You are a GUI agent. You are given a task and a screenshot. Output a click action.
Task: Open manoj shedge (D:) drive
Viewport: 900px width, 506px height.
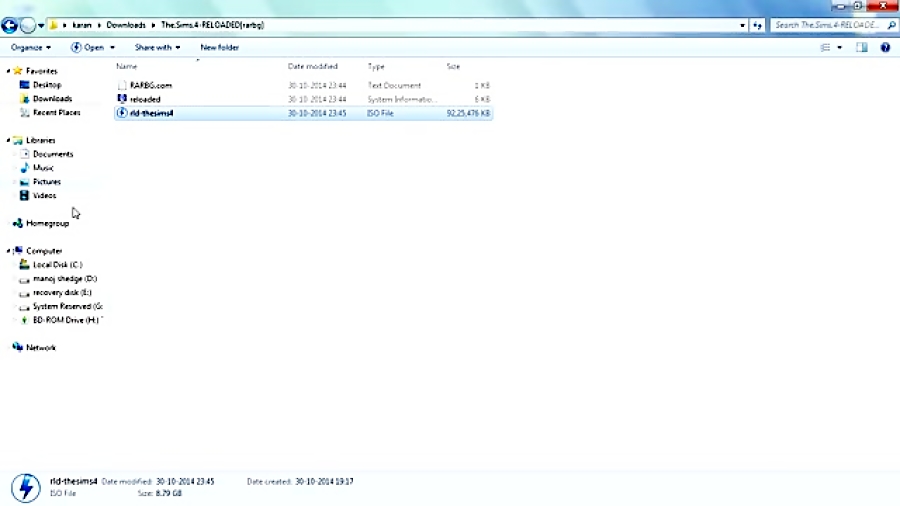(65, 279)
